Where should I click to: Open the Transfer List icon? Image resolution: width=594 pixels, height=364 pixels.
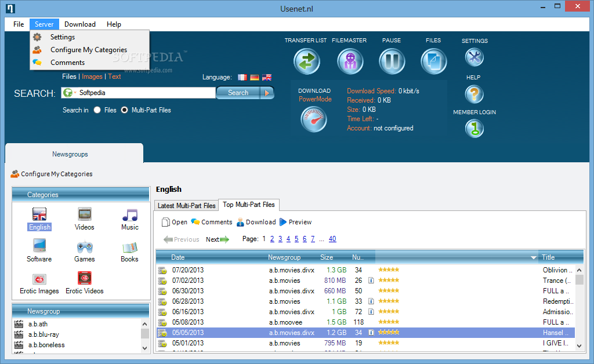pos(306,61)
